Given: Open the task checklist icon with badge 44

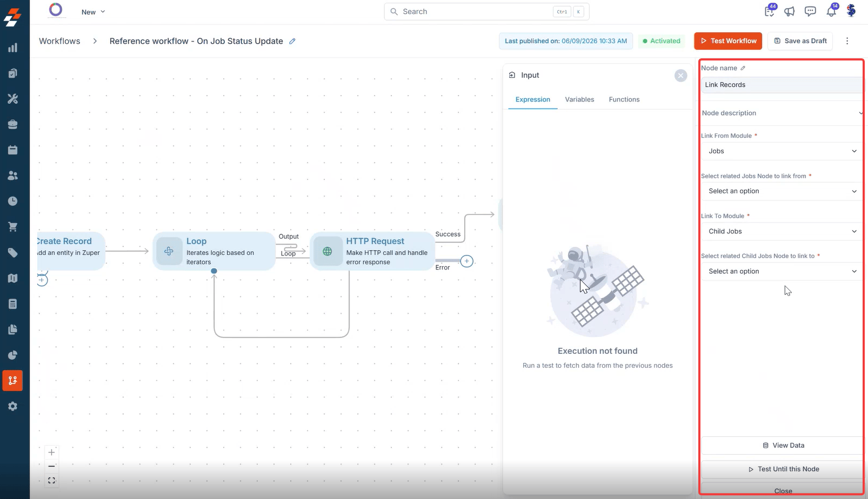Looking at the screenshot, I should [770, 11].
